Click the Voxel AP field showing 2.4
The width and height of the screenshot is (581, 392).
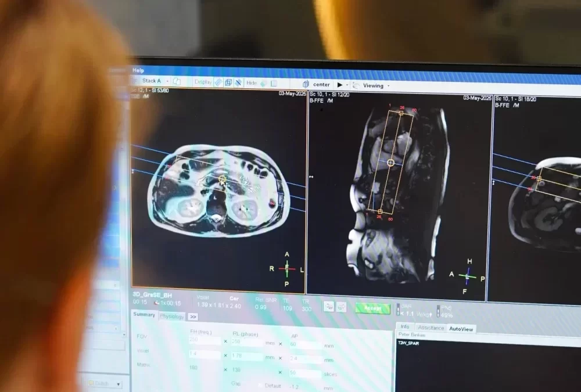306,359
